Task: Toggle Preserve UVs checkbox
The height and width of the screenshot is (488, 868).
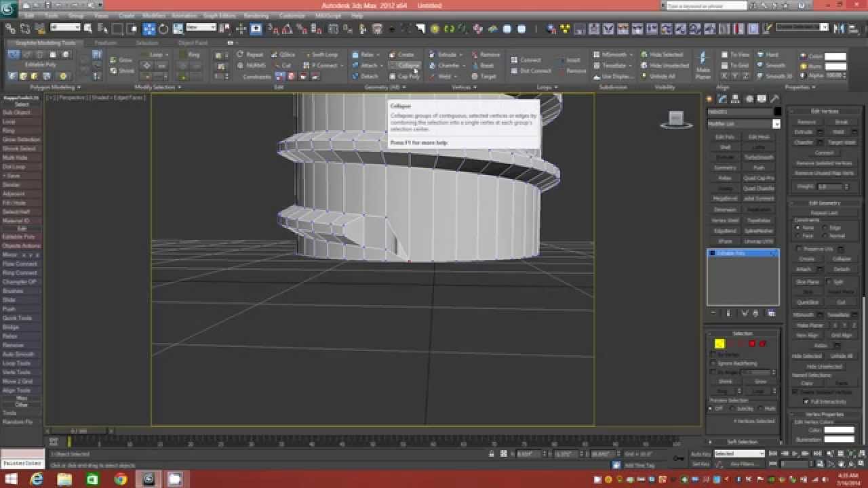Action: pyautogui.click(x=800, y=249)
